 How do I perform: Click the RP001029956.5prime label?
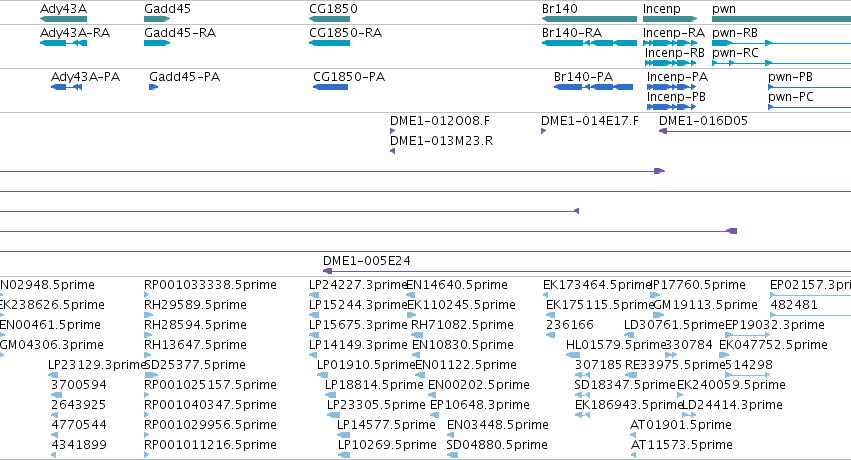(x=211, y=425)
